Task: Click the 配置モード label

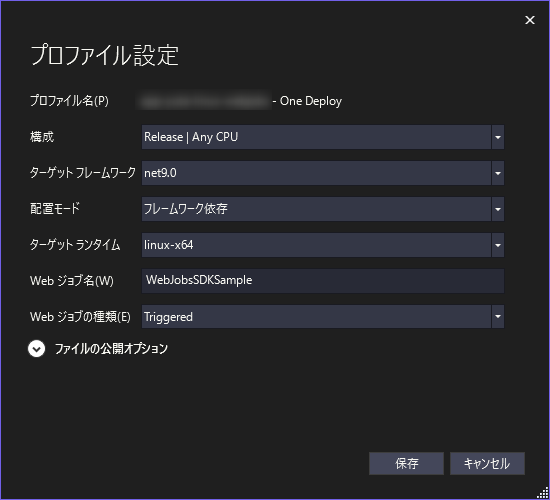Action: pyautogui.click(x=55, y=209)
